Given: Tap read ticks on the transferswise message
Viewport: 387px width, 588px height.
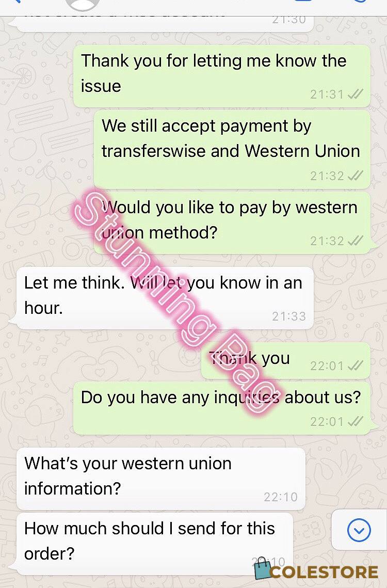Looking at the screenshot, I should [355, 175].
